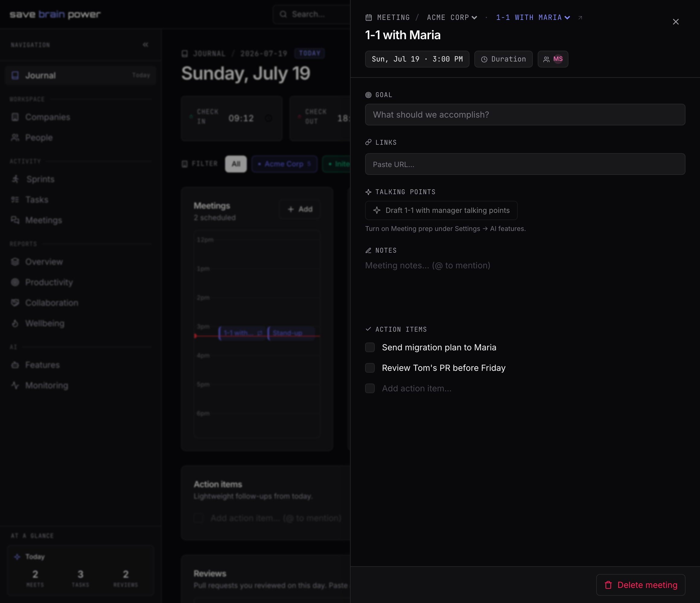Screen dimensions: 700x603
Task: Close the meeting detail panel
Action: point(676,22)
